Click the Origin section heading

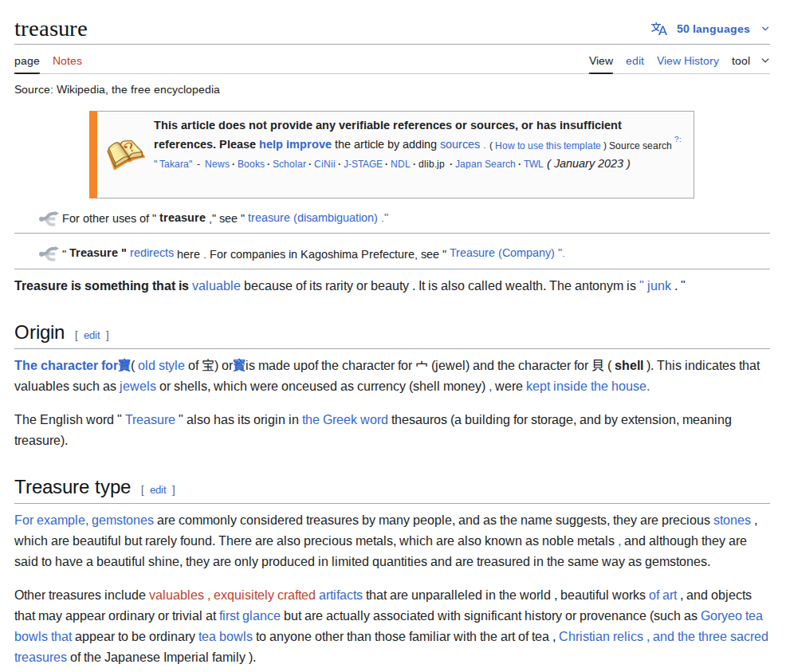click(x=40, y=332)
